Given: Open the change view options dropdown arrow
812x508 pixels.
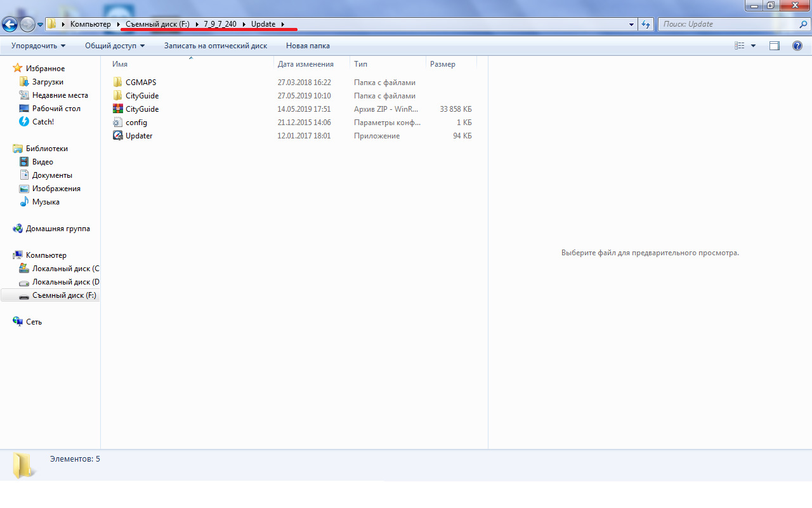Looking at the screenshot, I should [x=754, y=46].
